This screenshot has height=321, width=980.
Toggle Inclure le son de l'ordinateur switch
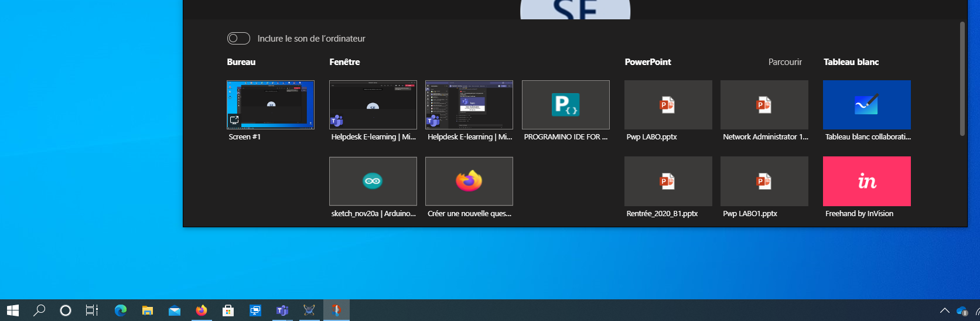[x=238, y=38]
